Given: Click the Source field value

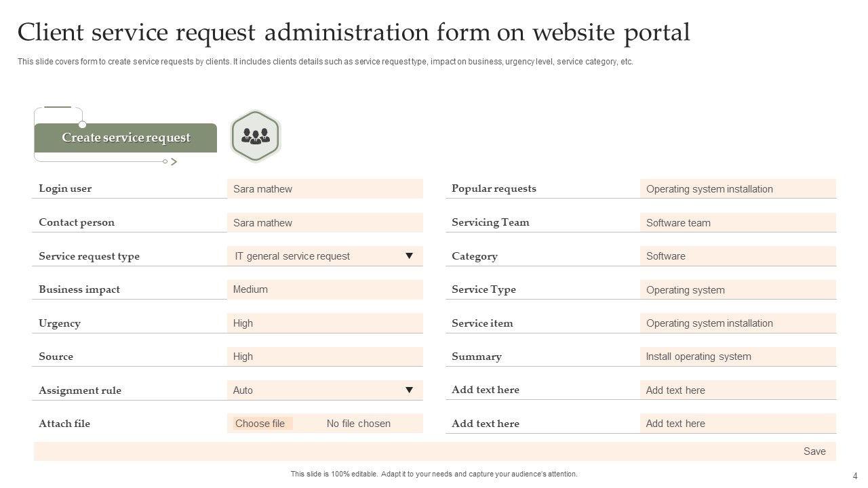Looking at the screenshot, I should point(325,357).
